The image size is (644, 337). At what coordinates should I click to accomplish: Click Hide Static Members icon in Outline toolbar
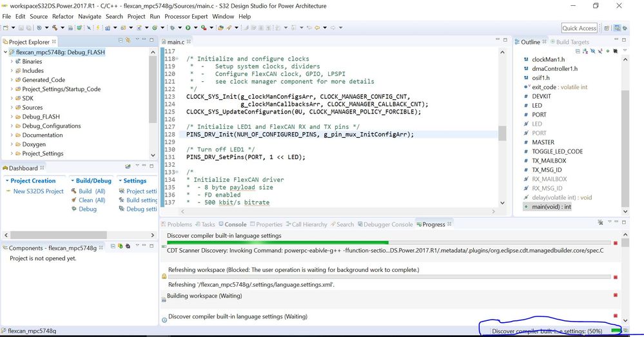[600, 51]
